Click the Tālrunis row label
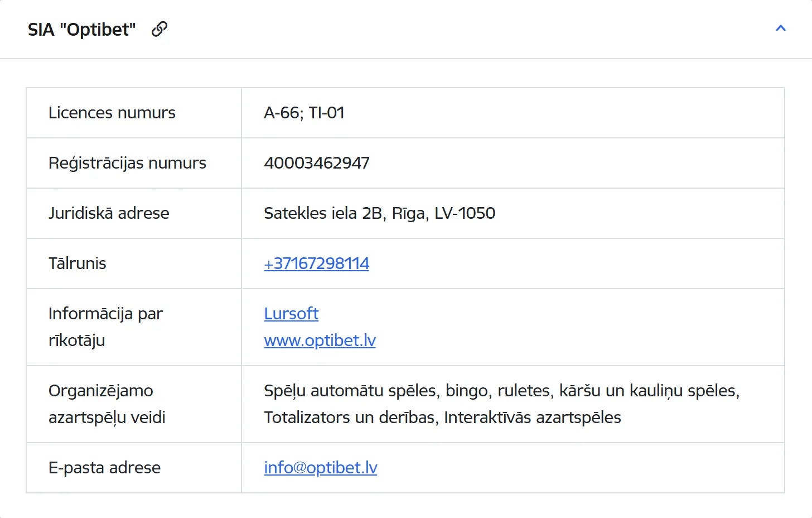The height and width of the screenshot is (518, 812). tap(78, 263)
